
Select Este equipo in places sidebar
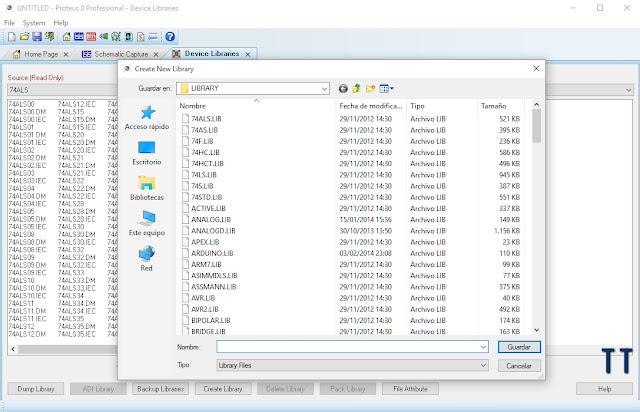pos(147,223)
